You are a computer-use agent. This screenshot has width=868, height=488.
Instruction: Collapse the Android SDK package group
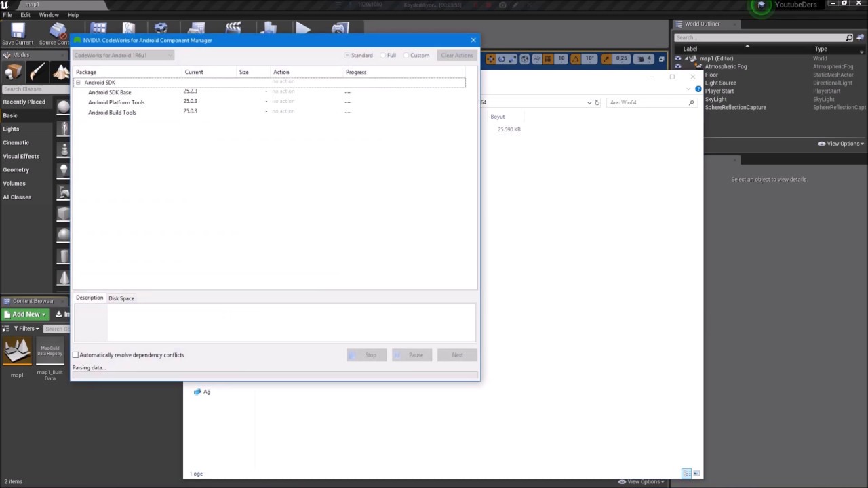[78, 82]
